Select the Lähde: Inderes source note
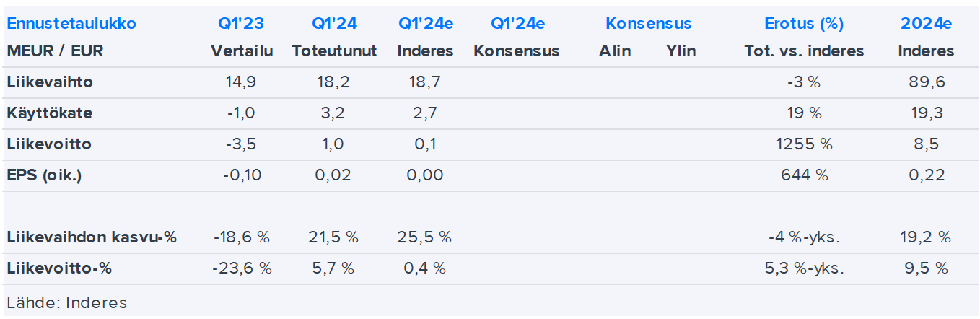This screenshot has height=319, width=980. (66, 303)
